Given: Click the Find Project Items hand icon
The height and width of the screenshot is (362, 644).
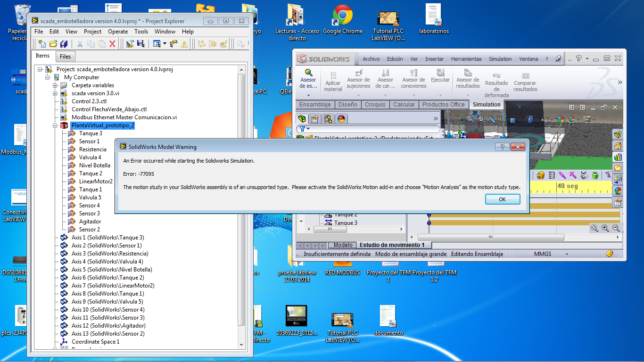Looking at the screenshot, I should point(173,44).
